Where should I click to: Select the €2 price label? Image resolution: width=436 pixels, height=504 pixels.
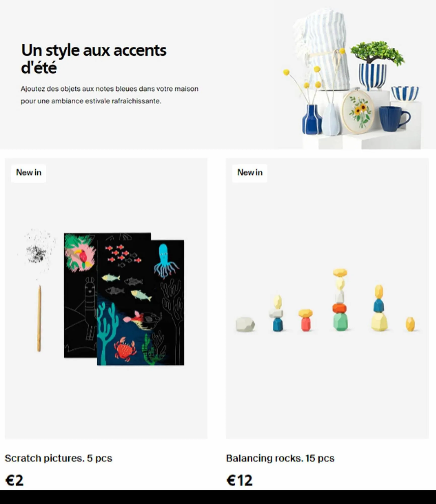(14, 480)
